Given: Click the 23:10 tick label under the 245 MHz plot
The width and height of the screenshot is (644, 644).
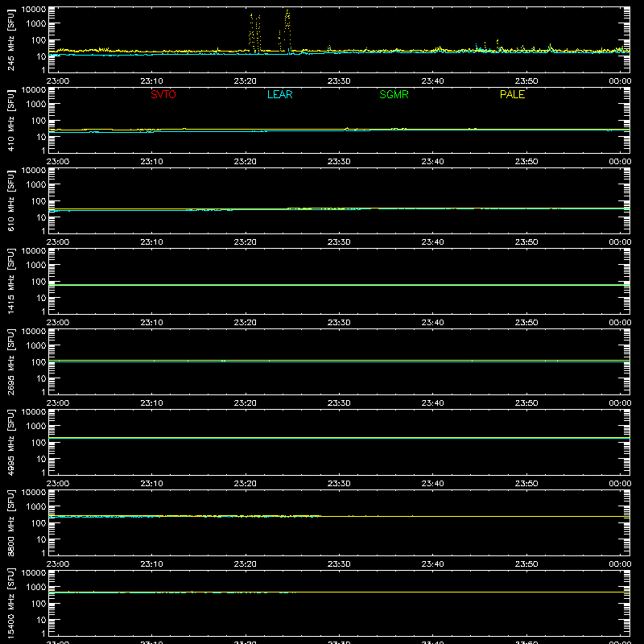Looking at the screenshot, I should pos(151,81).
